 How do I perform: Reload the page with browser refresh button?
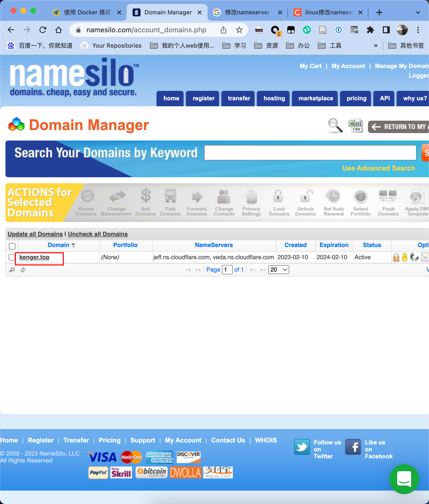[43, 30]
